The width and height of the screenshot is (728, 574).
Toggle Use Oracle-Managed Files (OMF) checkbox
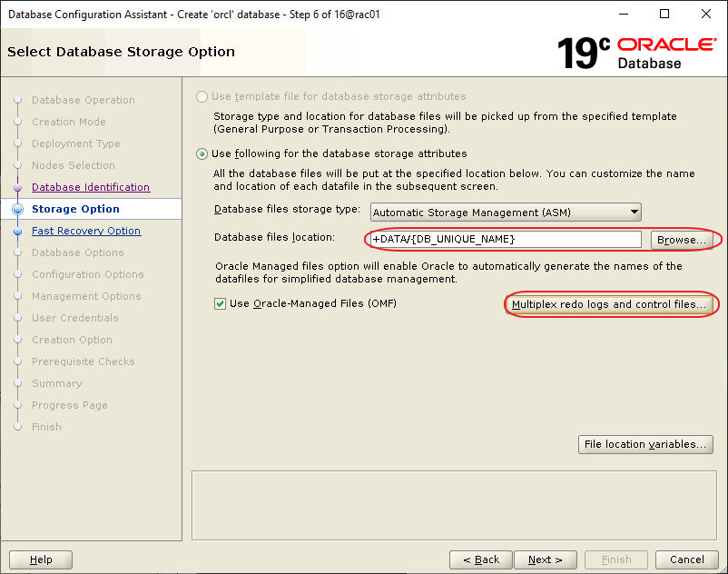click(220, 303)
